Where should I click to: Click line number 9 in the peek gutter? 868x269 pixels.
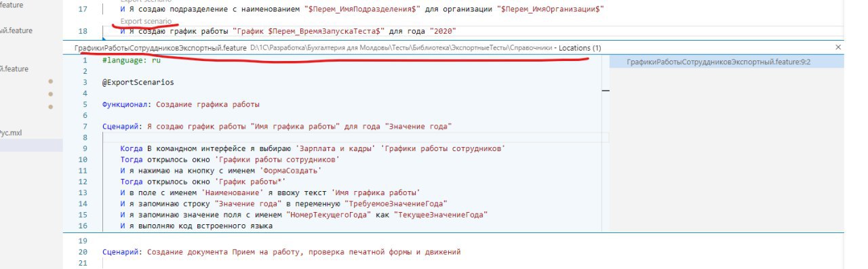coord(85,148)
